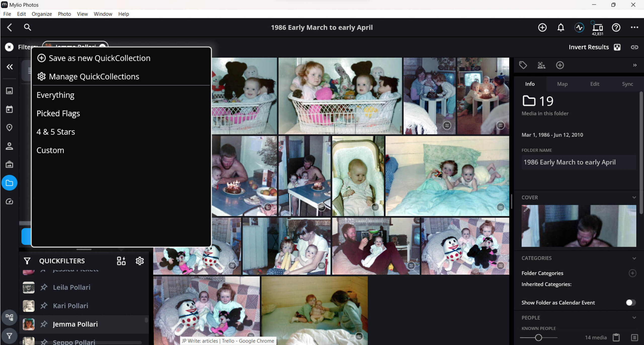
Task: Open the keyword tag icon panel
Action: point(523,65)
